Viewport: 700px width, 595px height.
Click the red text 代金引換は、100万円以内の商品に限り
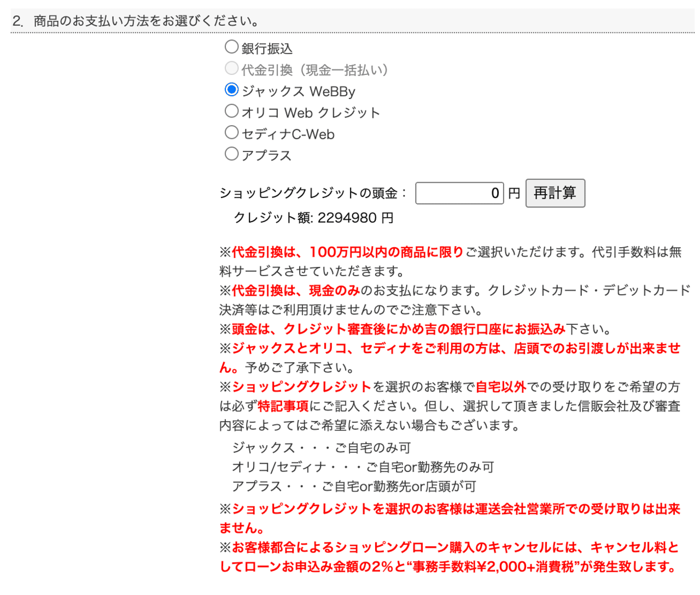tap(348, 252)
